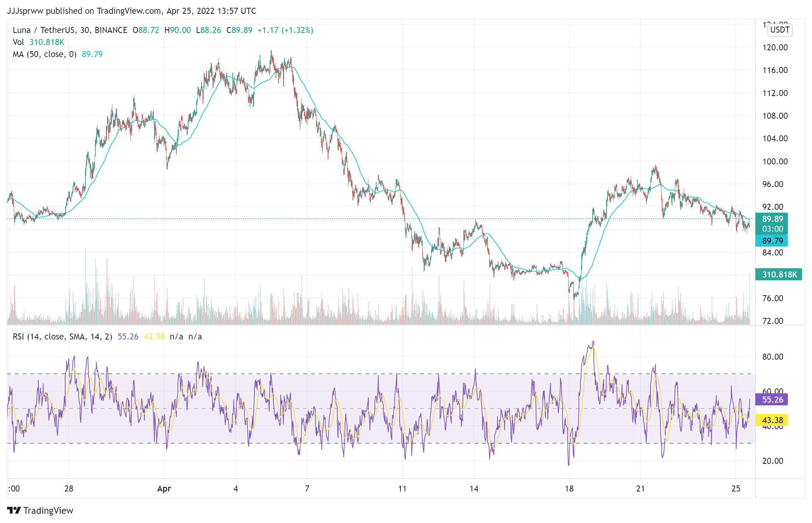This screenshot has width=812, height=523.
Task: Click the 18 date label on time axis
Action: click(x=569, y=489)
